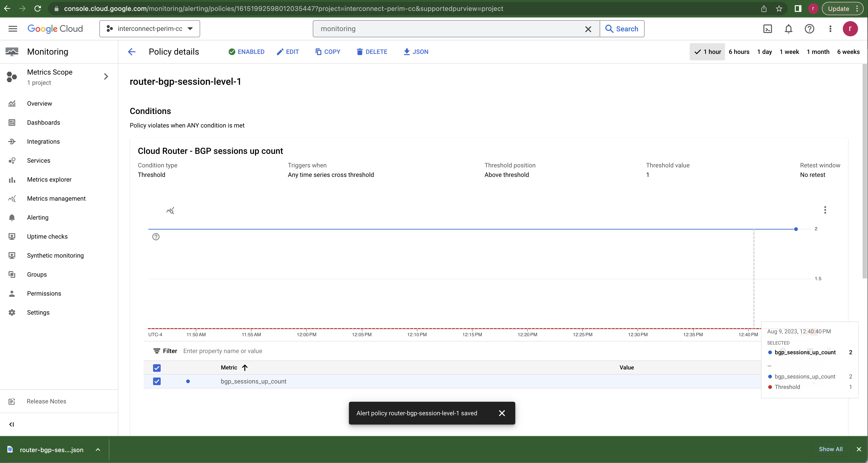Image resolution: width=868 pixels, height=463 pixels.
Task: Toggle the bgp_sessions_up_count row checkbox
Action: (157, 382)
